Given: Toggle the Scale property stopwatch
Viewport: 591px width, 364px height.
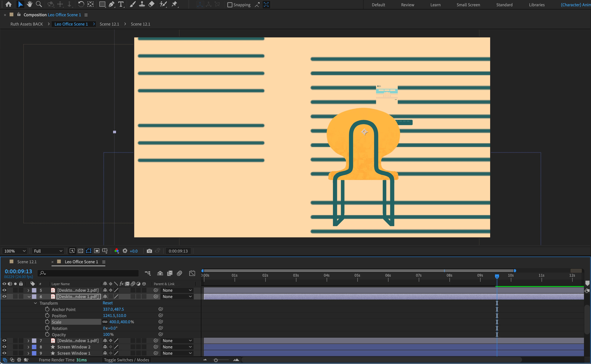Looking at the screenshot, I should [x=47, y=322].
